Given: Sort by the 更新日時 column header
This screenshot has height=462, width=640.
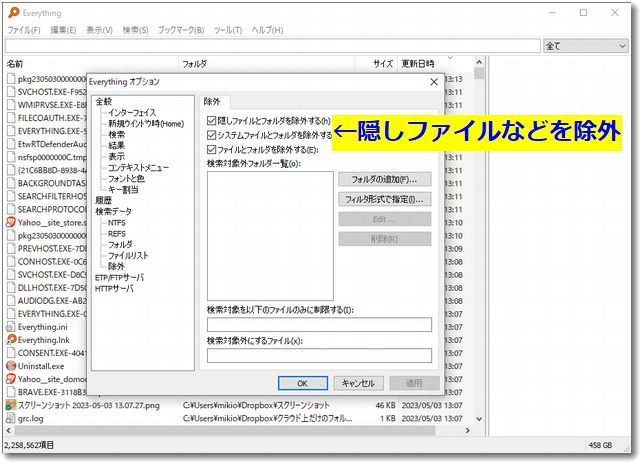Looking at the screenshot, I should (x=433, y=64).
